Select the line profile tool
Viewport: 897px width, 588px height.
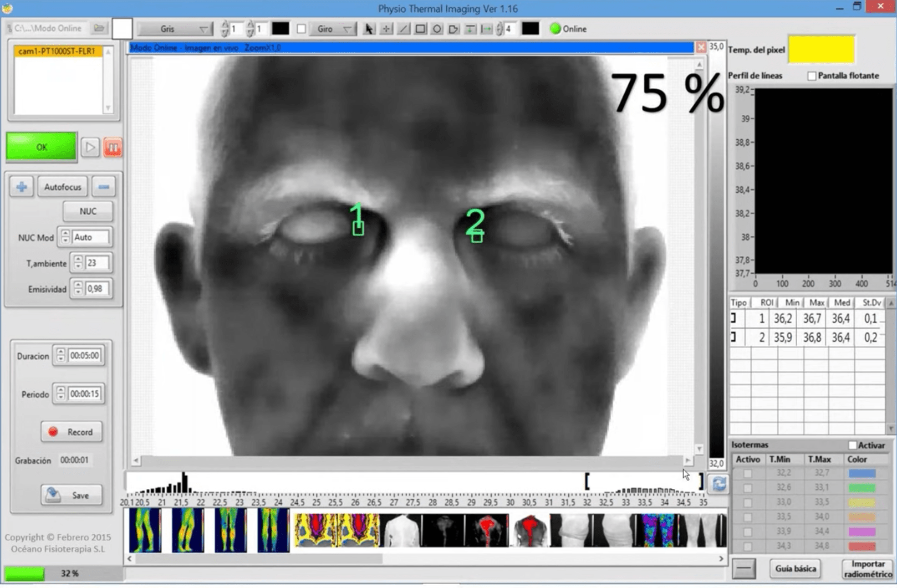click(404, 29)
